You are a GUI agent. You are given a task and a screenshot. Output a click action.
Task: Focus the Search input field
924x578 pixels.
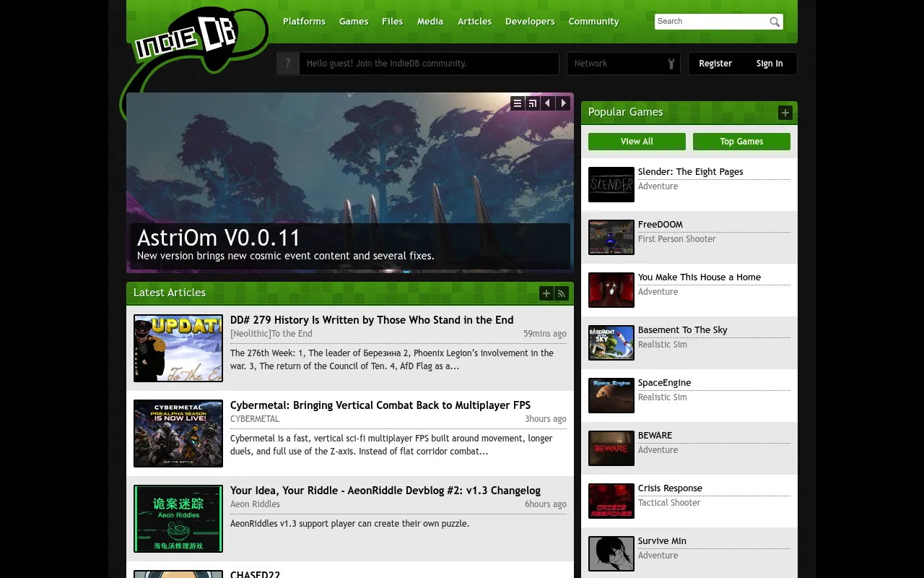pos(711,22)
